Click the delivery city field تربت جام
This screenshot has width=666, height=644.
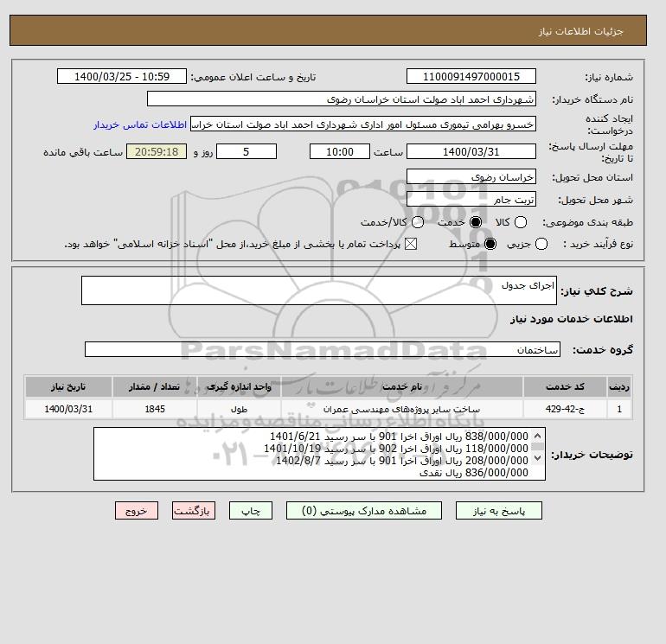point(471,200)
